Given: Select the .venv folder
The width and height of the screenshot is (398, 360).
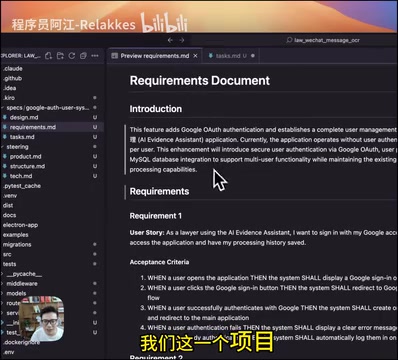Looking at the screenshot, I should [x=10, y=196].
